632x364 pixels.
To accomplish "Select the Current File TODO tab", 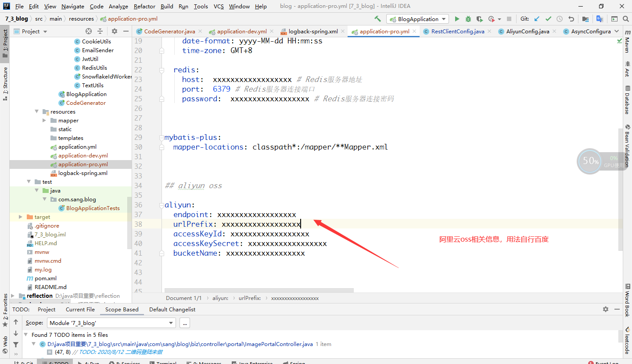I will (80, 309).
